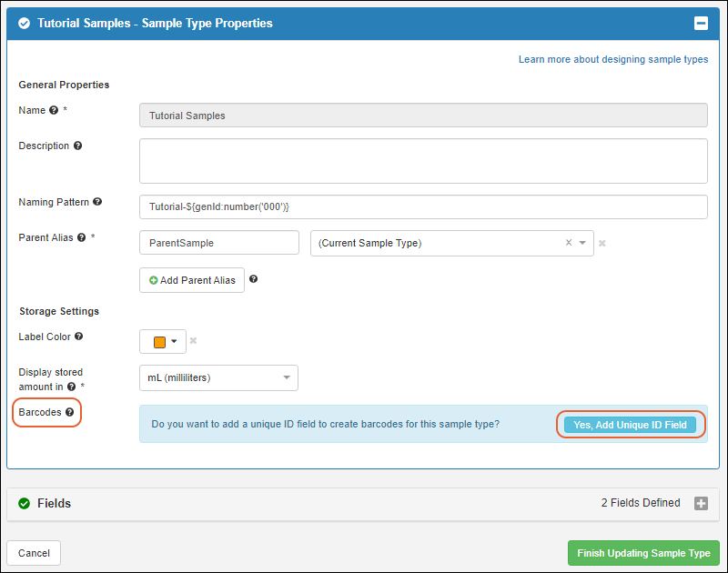This screenshot has height=573, width=728.
Task: Open the mL (milliliters) units dropdown
Action: point(287,377)
